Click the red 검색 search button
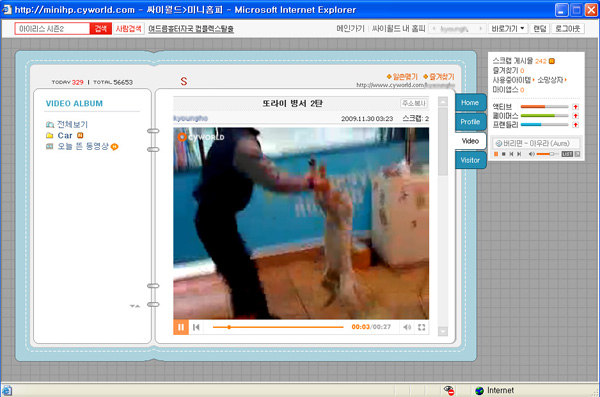The height and width of the screenshot is (397, 600). [101, 29]
